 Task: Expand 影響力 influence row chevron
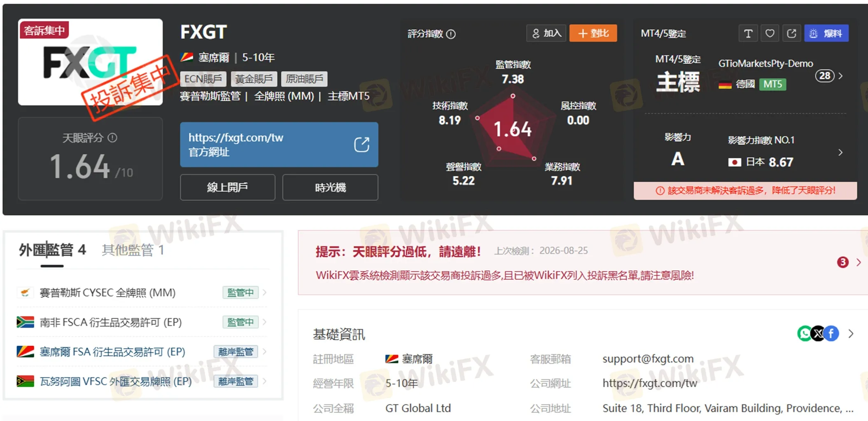click(840, 153)
